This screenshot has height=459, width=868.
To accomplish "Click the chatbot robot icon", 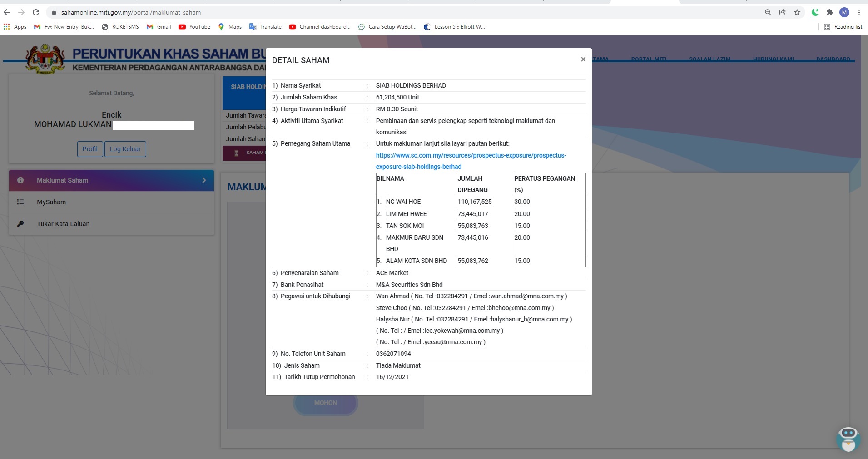I will coord(848,439).
